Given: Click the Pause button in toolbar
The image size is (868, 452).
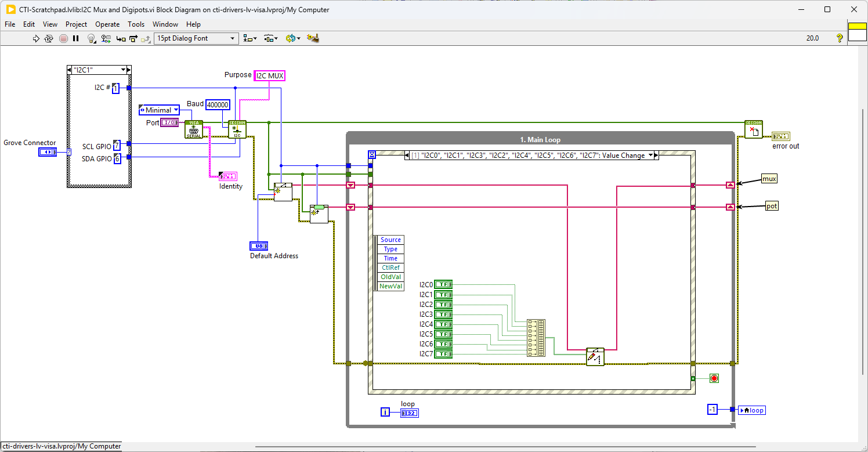Looking at the screenshot, I should click(x=76, y=38).
